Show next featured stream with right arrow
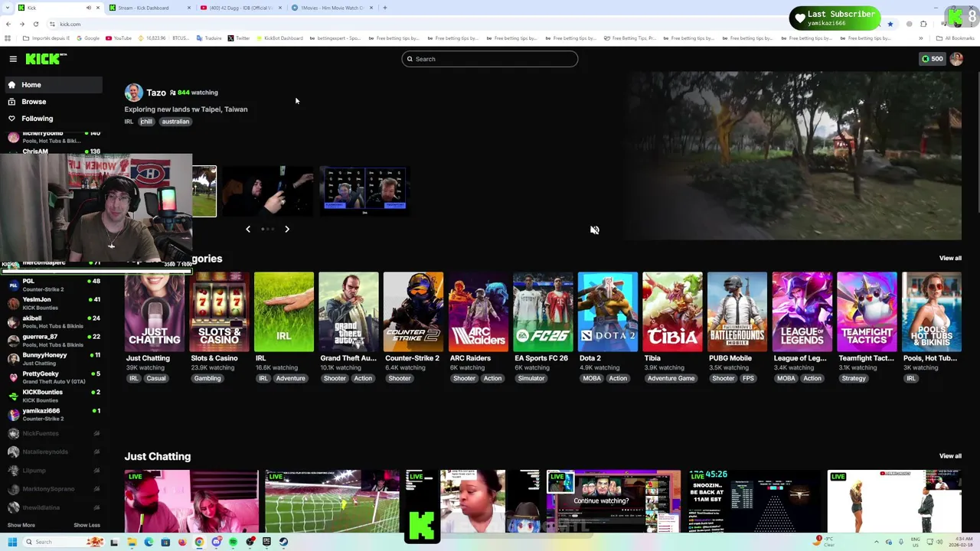Image resolution: width=980 pixels, height=551 pixels. click(x=287, y=229)
